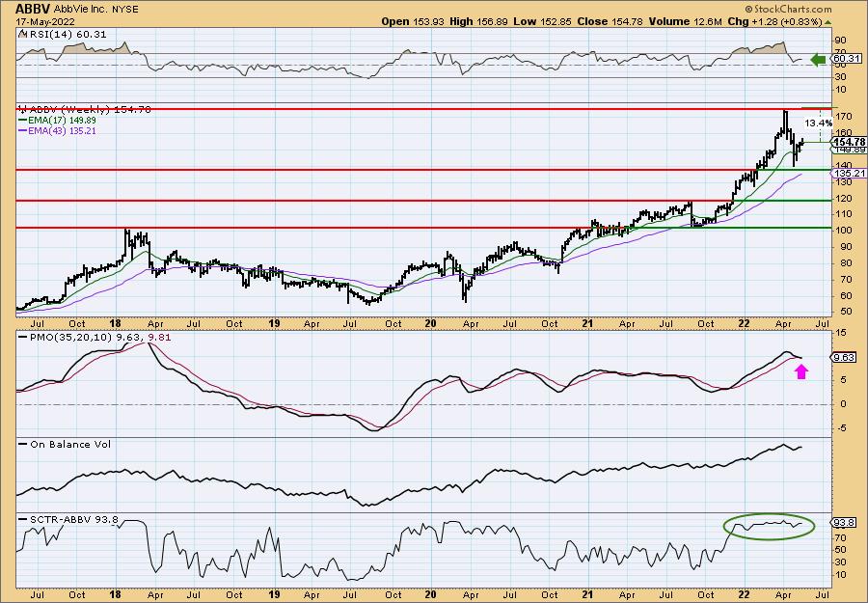Click the -5 label on the PMO axis

click(x=841, y=427)
